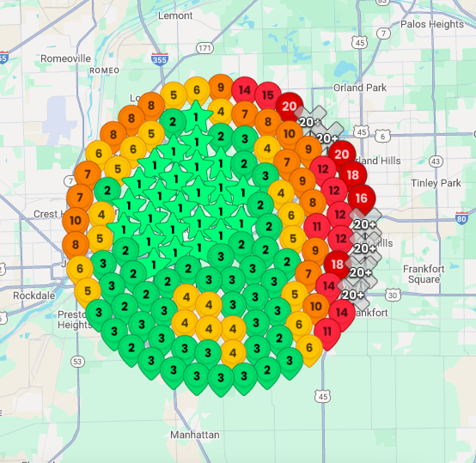Click the 18 pin directly above the 16 pin
The image size is (476, 463).
(x=353, y=175)
